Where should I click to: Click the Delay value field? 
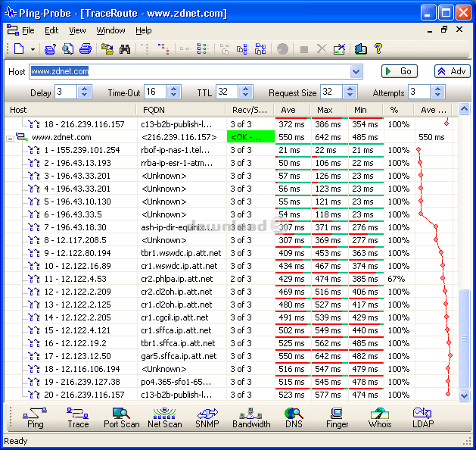[66, 92]
